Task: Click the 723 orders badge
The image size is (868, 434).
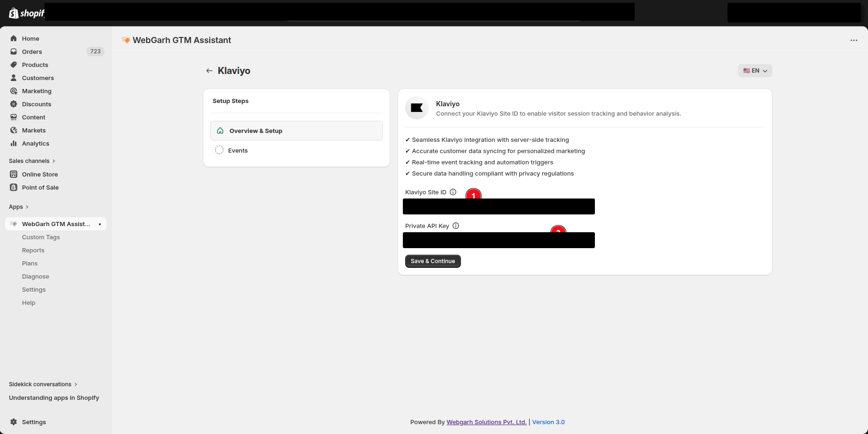Action: coord(96,51)
